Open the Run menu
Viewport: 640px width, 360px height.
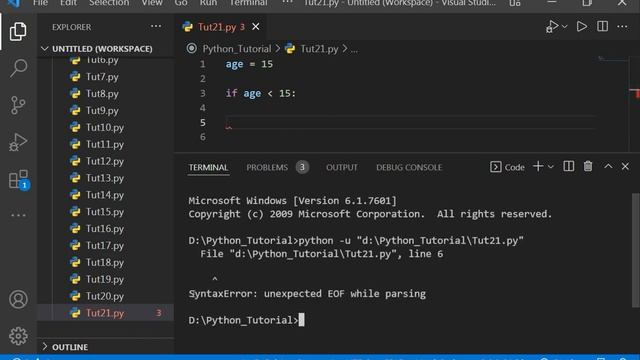coord(208,3)
